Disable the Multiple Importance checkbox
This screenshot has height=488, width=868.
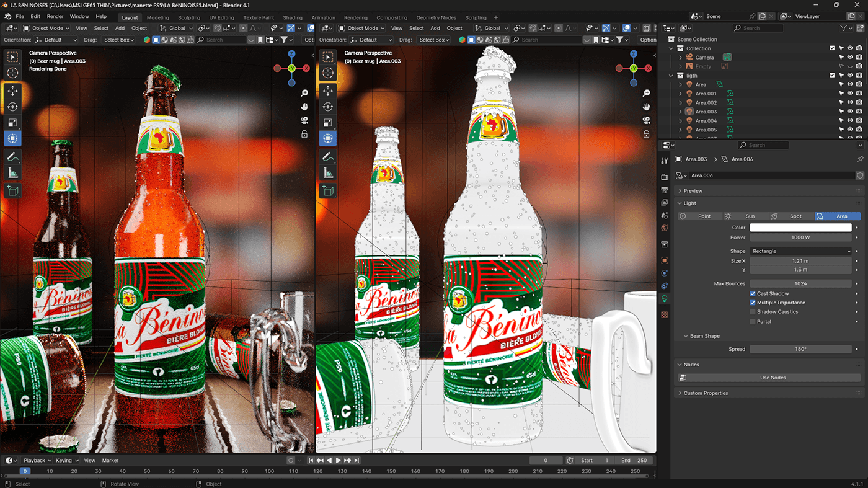[753, 303]
